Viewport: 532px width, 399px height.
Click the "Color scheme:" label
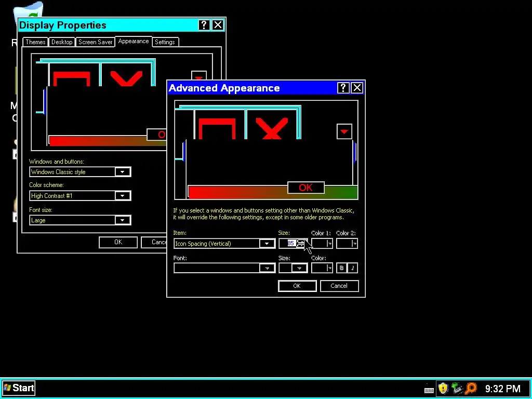point(46,185)
